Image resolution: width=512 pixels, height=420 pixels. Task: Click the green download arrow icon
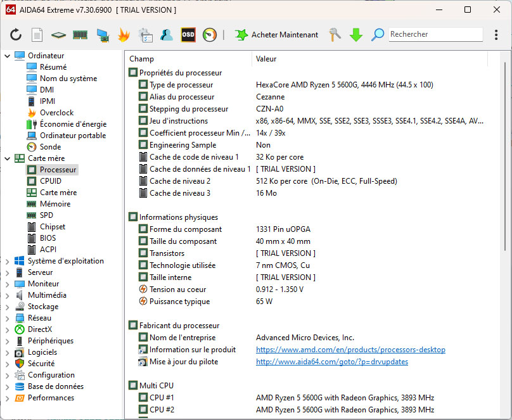point(356,35)
